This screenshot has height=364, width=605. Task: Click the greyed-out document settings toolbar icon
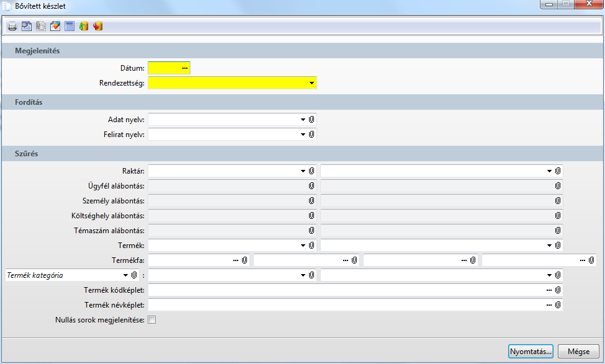point(41,26)
